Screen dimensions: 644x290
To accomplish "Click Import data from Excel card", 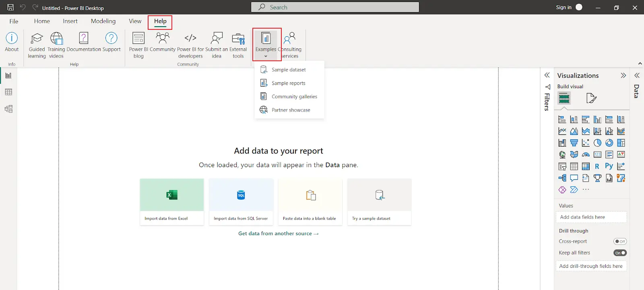I will 172,202.
